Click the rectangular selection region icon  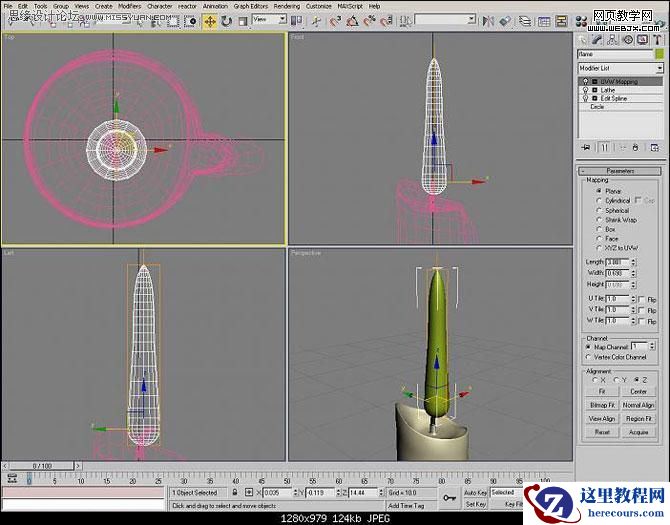coord(173,21)
